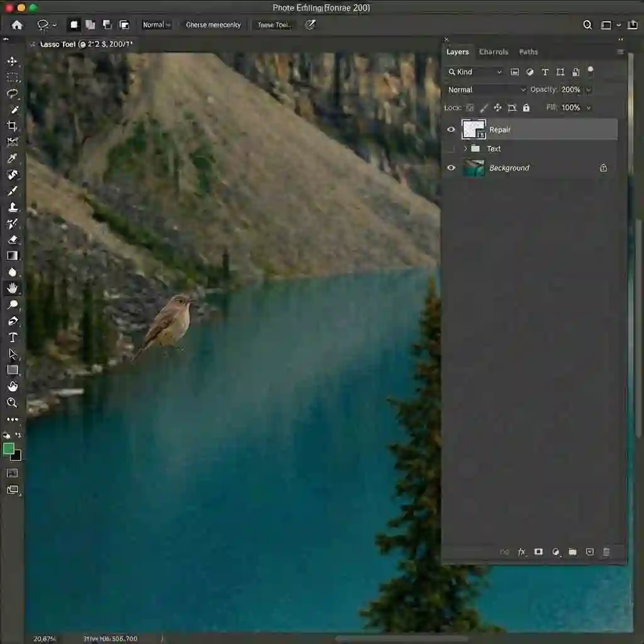
Task: Open the filter by Type icon in Layers panel
Action: tap(545, 72)
